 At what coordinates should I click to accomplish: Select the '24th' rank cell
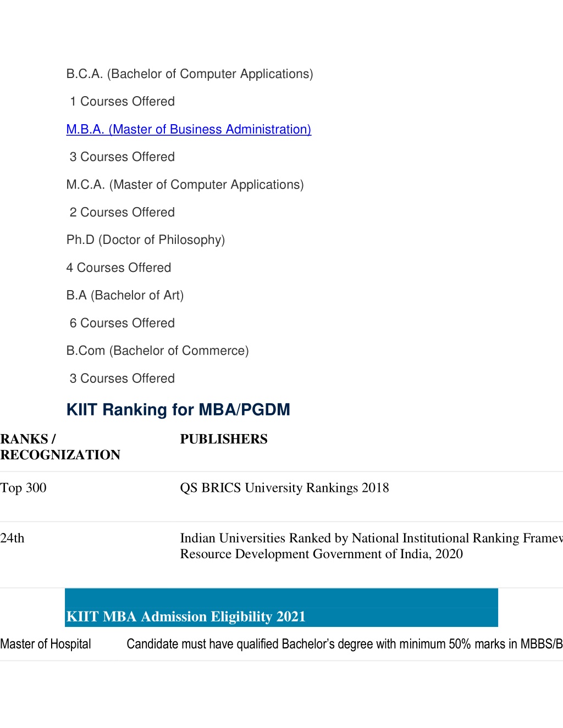pyautogui.click(x=12, y=538)
